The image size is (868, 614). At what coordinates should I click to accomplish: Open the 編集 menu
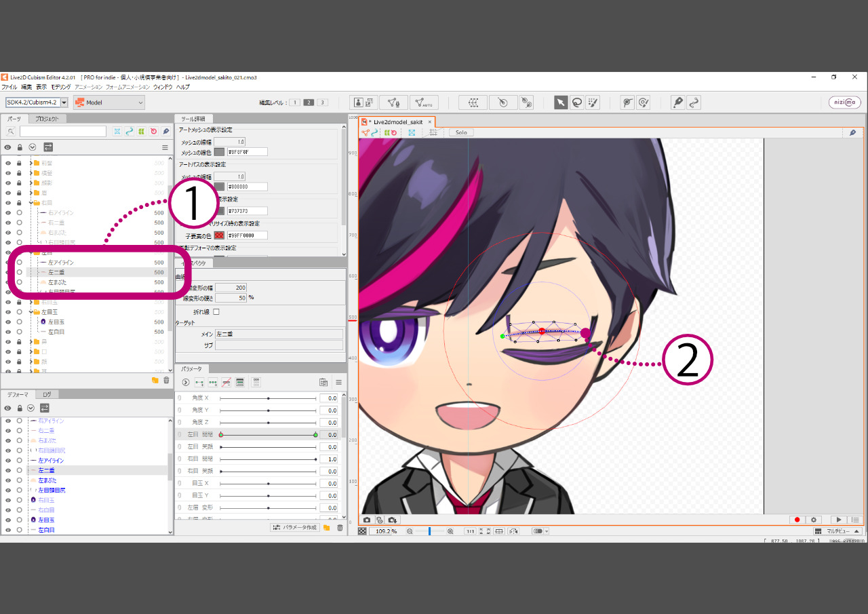point(26,87)
